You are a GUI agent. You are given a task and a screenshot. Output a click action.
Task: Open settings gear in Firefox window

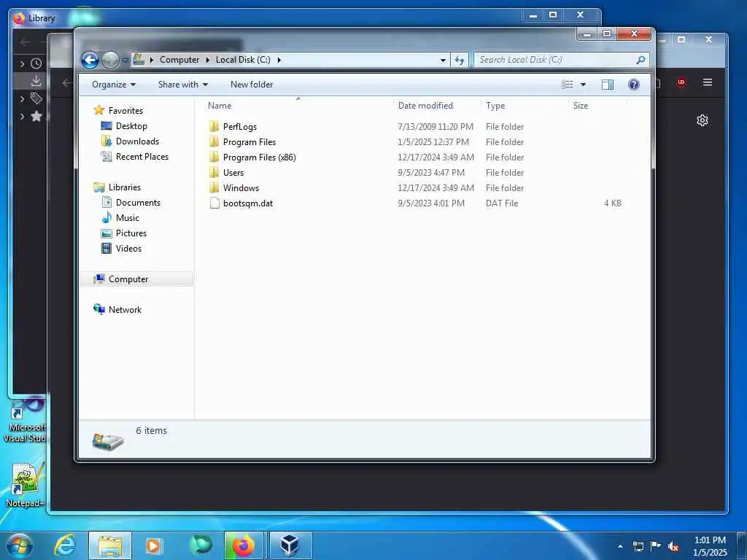click(703, 120)
